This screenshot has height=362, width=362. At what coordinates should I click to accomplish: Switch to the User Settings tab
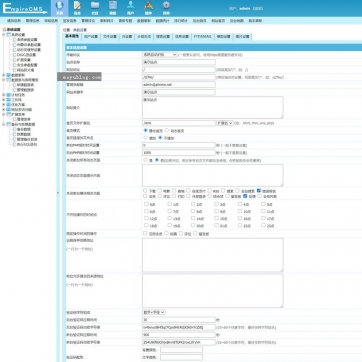[91, 37]
